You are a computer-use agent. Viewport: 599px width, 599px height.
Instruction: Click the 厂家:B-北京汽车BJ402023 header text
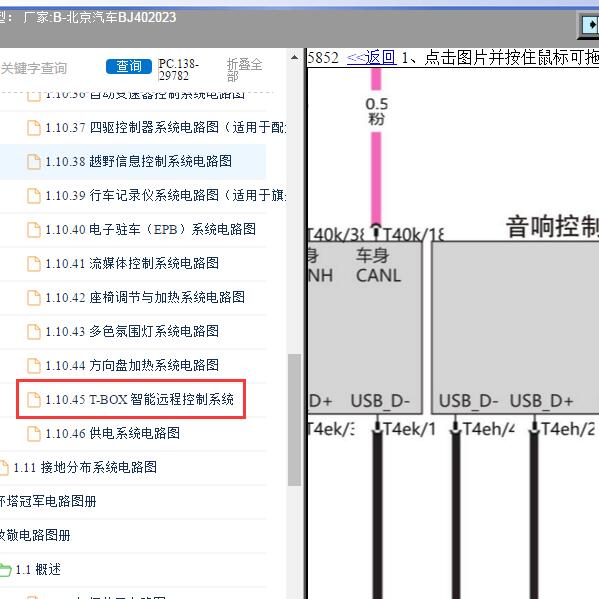[x=99, y=17]
